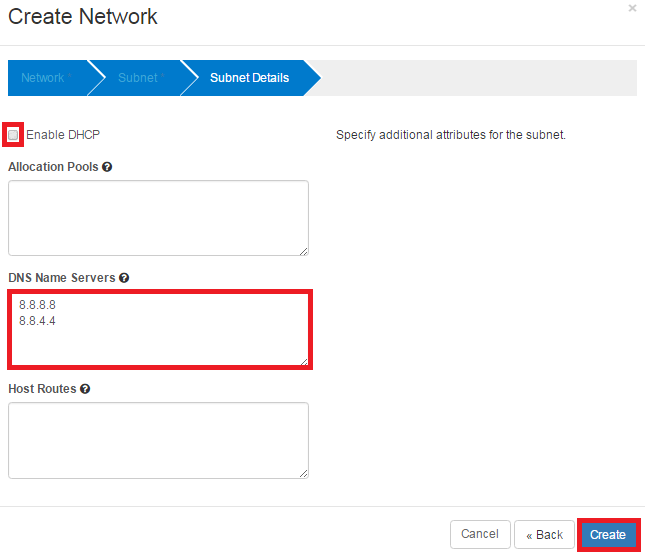Switch to the Subnet step tab
The height and width of the screenshot is (558, 645).
pos(137,78)
